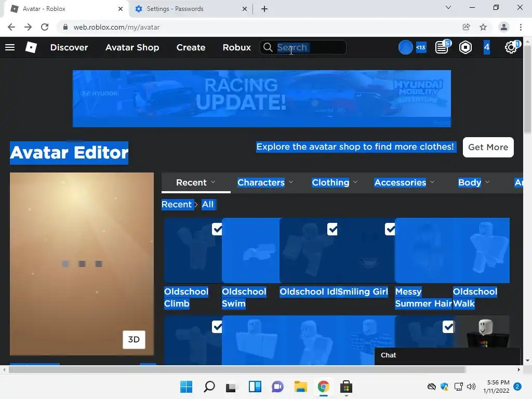Select the Oldschool Swim item thumbnail
The height and width of the screenshot is (399, 532).
coord(251,250)
